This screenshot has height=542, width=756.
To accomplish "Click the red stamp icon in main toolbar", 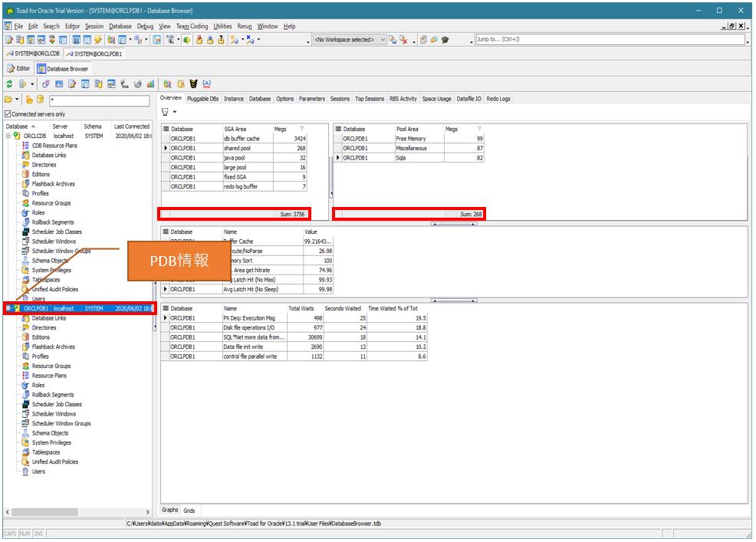I will (199, 40).
